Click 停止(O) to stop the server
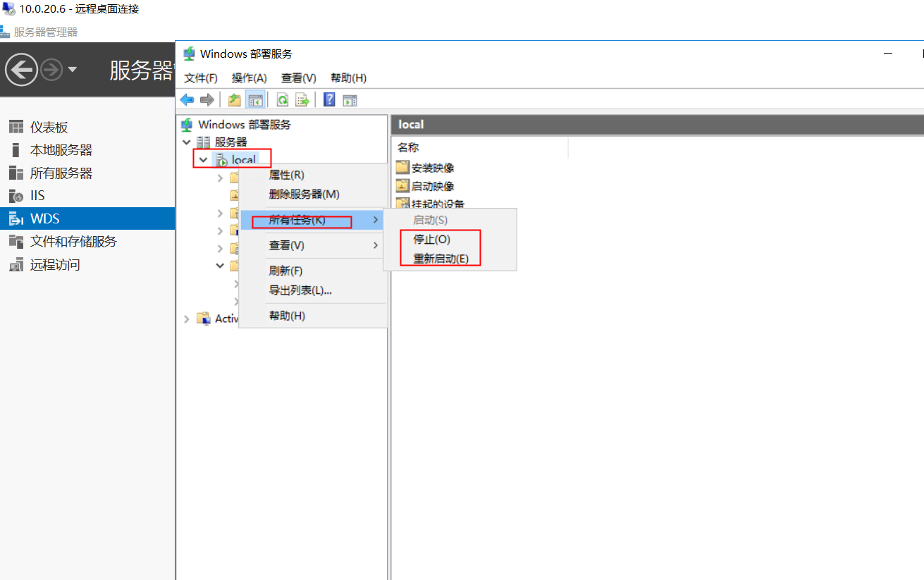 [x=450, y=240]
